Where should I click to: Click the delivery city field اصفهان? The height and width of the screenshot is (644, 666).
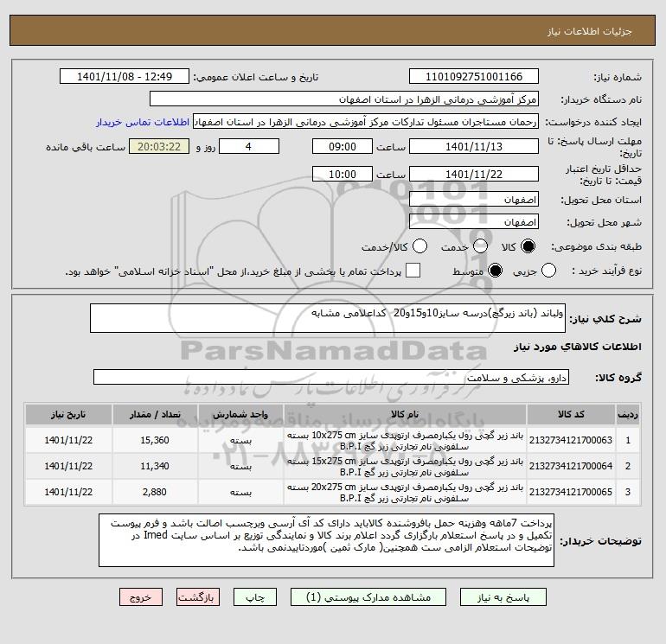click(474, 222)
